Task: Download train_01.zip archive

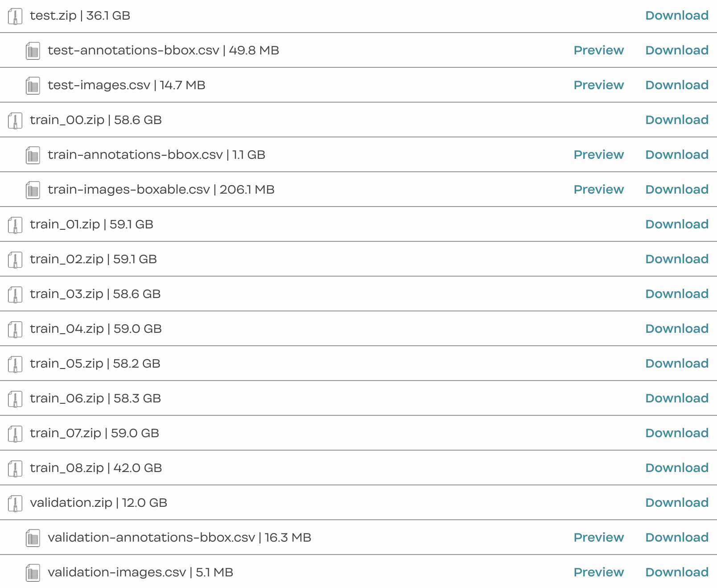Action: coord(676,224)
